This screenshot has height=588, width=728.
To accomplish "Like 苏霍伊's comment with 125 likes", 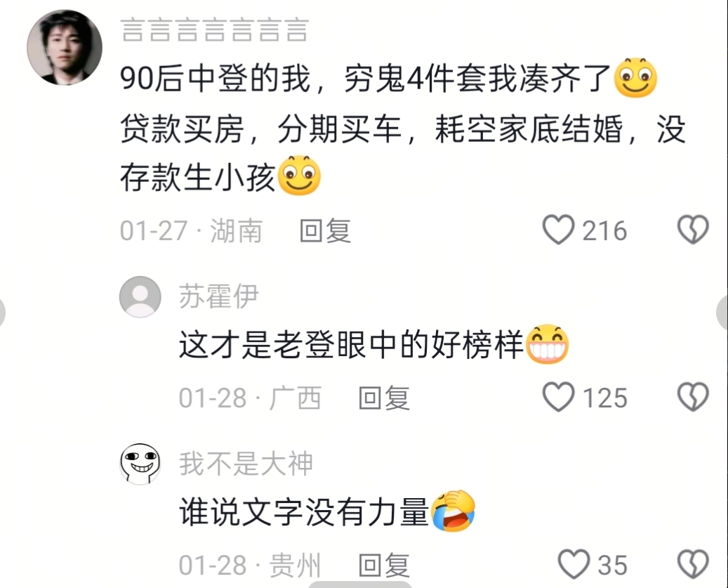I will point(559,397).
